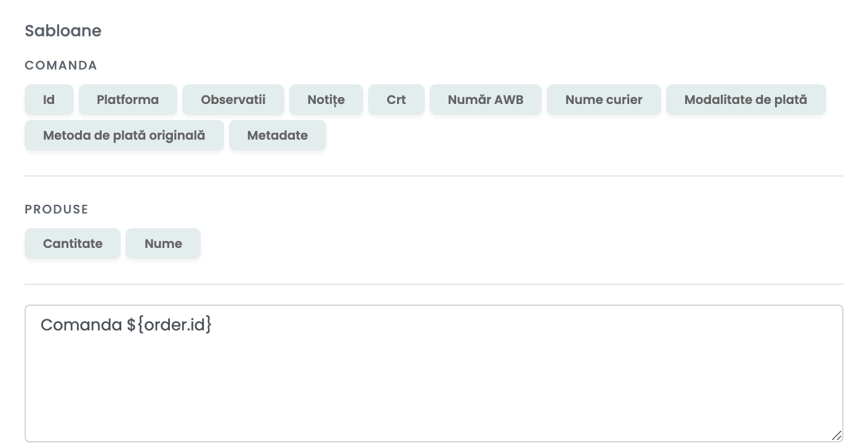Select the Crt template chip

pos(396,100)
